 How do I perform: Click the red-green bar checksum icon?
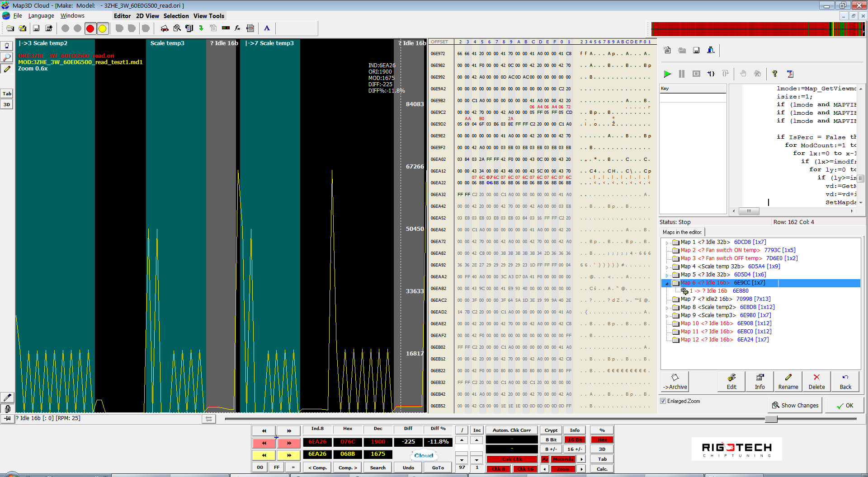tap(226, 28)
